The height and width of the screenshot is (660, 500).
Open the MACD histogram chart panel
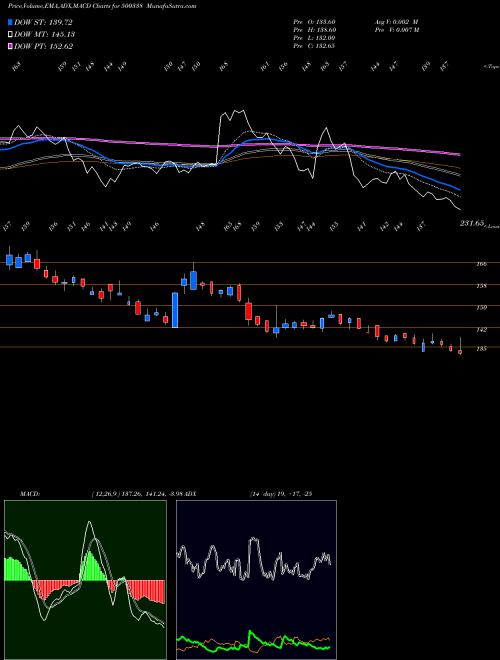(x=85, y=580)
